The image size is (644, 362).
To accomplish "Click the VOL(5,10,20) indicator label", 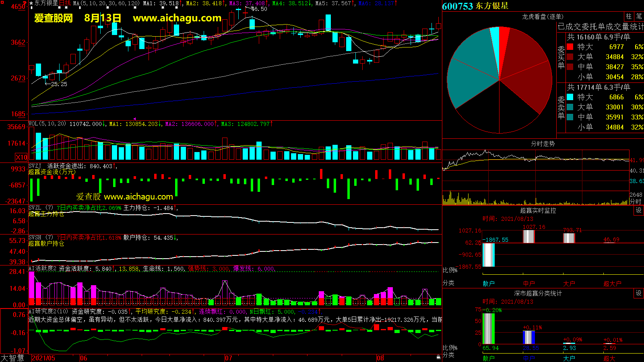I will (x=47, y=124).
